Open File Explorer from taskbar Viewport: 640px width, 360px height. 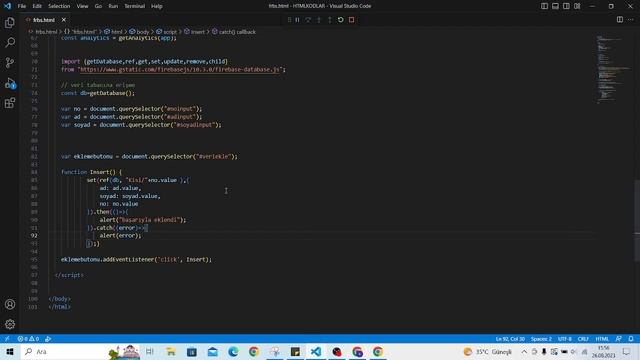click(x=171, y=351)
